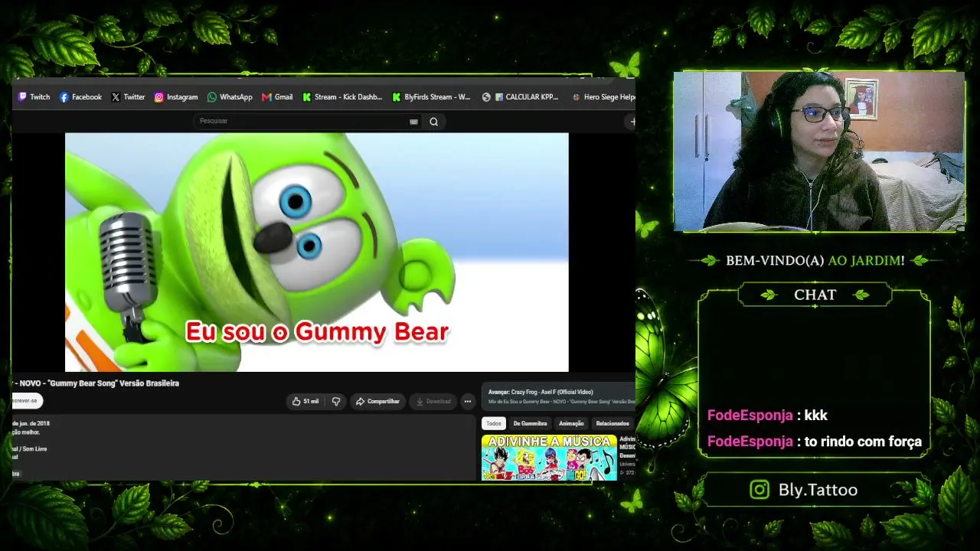Image resolution: width=980 pixels, height=551 pixels.
Task: Click the Compartilhar share button
Action: [377, 402]
